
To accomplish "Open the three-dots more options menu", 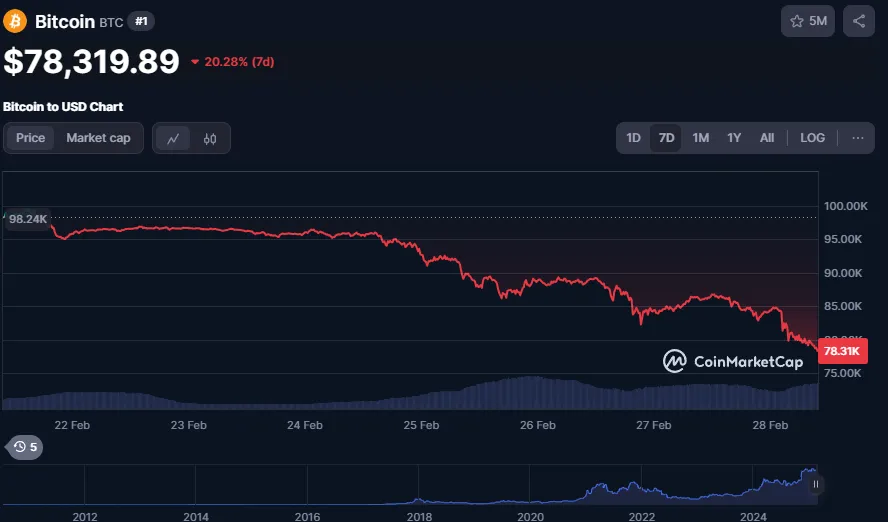I will point(857,138).
